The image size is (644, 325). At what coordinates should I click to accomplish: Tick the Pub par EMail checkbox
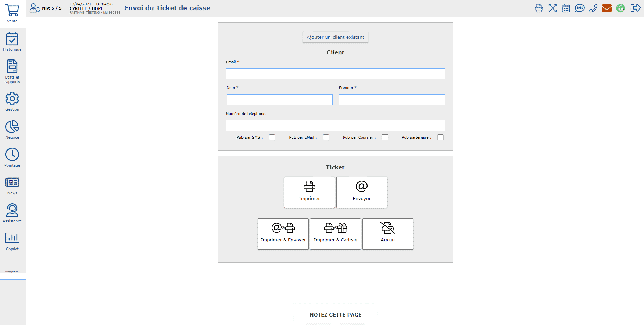[326, 137]
